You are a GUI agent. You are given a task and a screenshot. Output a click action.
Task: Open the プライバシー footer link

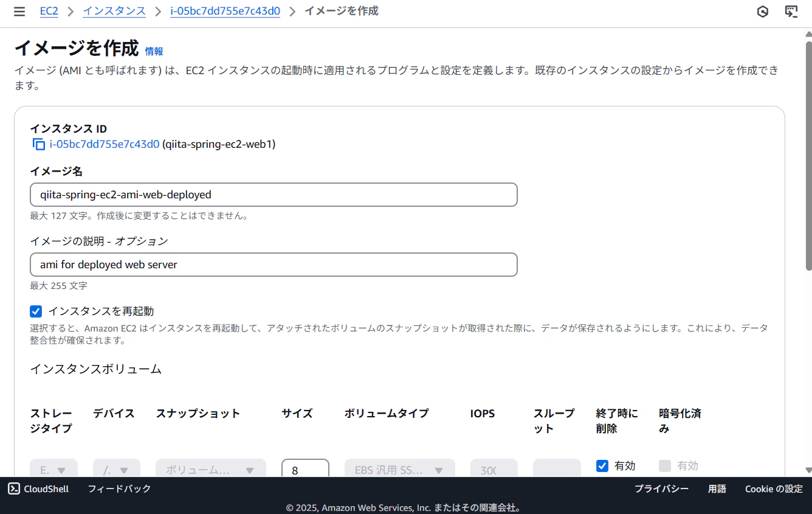pyautogui.click(x=662, y=488)
